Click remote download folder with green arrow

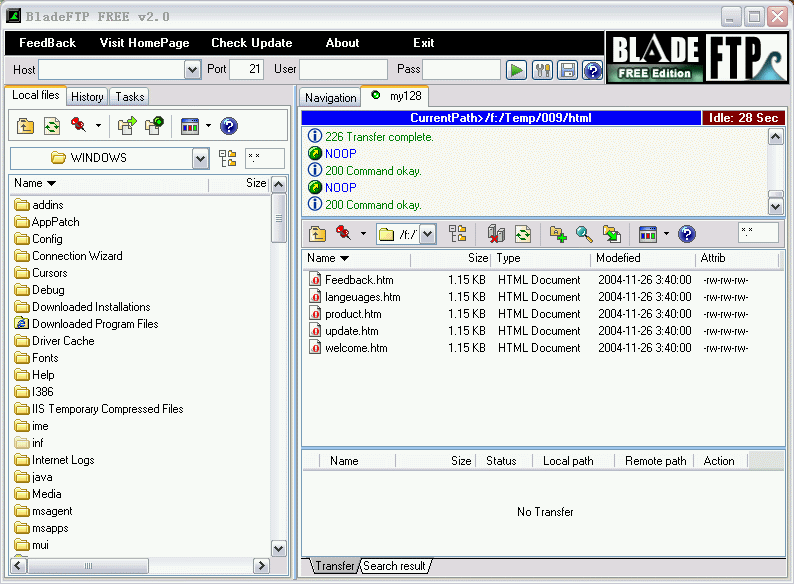click(x=611, y=234)
